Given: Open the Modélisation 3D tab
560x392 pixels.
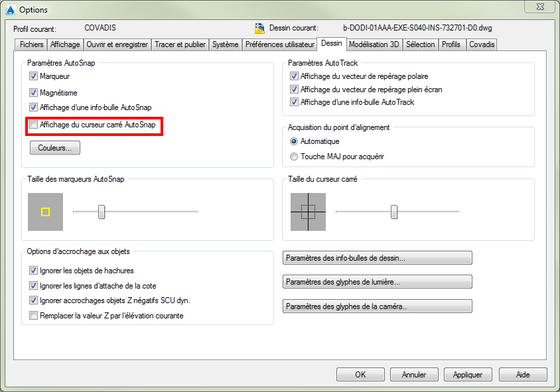Looking at the screenshot, I should 374,44.
